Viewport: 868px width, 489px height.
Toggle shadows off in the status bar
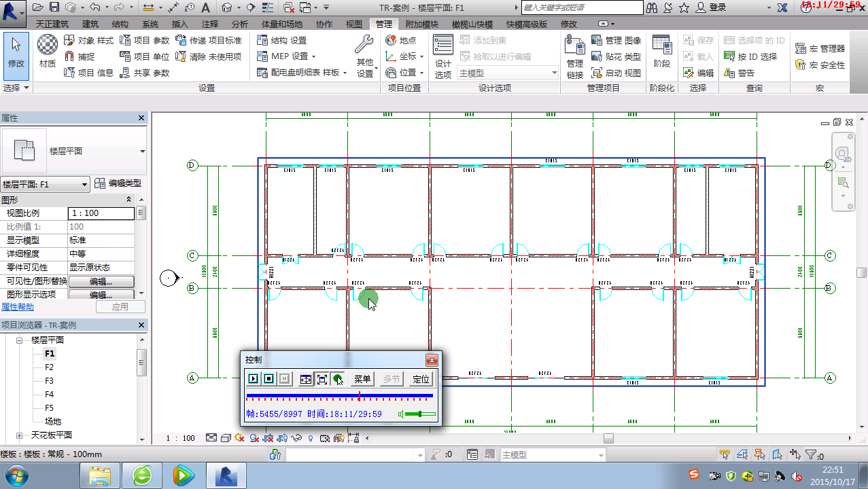(240, 439)
